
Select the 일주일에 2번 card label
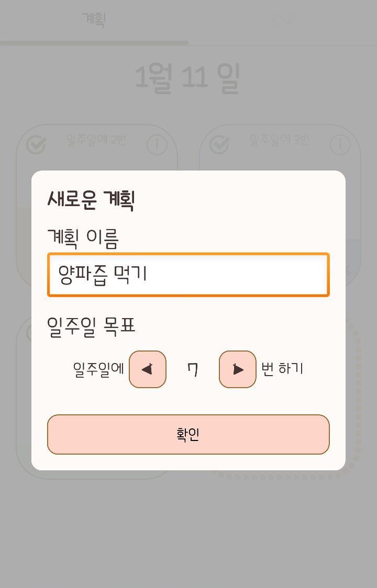coord(96,140)
